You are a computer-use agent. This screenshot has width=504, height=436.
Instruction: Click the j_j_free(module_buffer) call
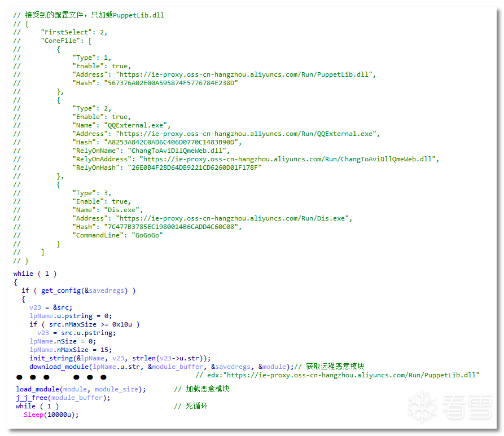[63, 398]
